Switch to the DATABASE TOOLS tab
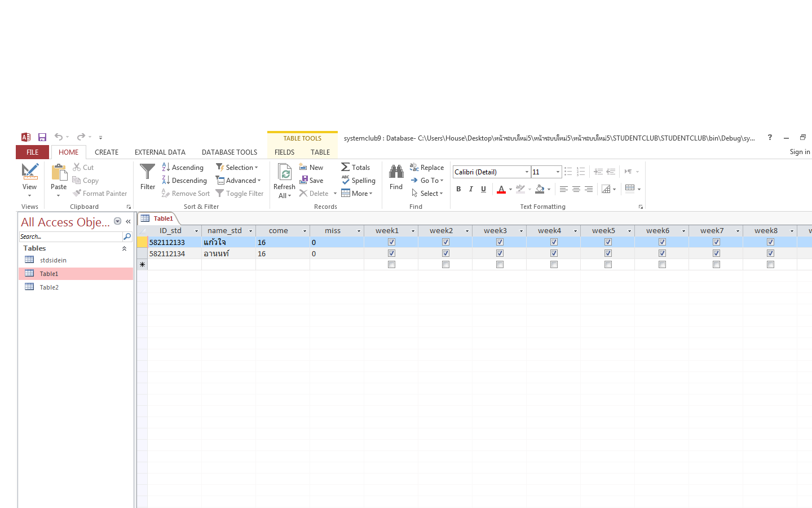The height and width of the screenshot is (508, 812). [230, 152]
